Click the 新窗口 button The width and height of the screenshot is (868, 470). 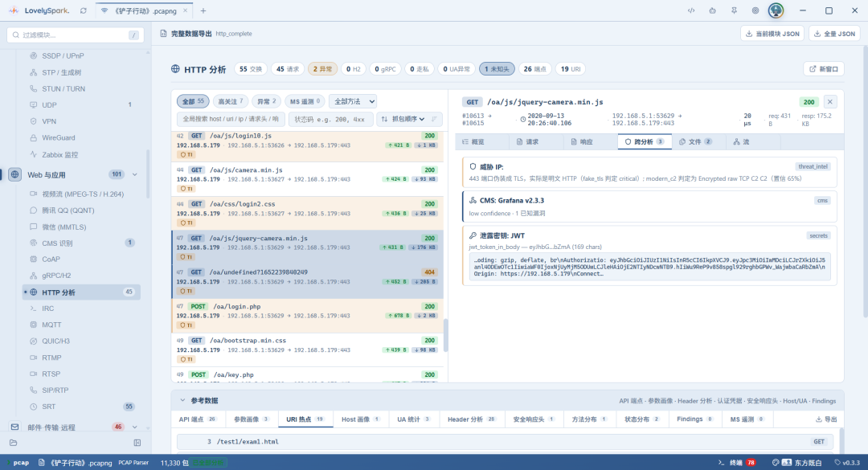(x=824, y=69)
